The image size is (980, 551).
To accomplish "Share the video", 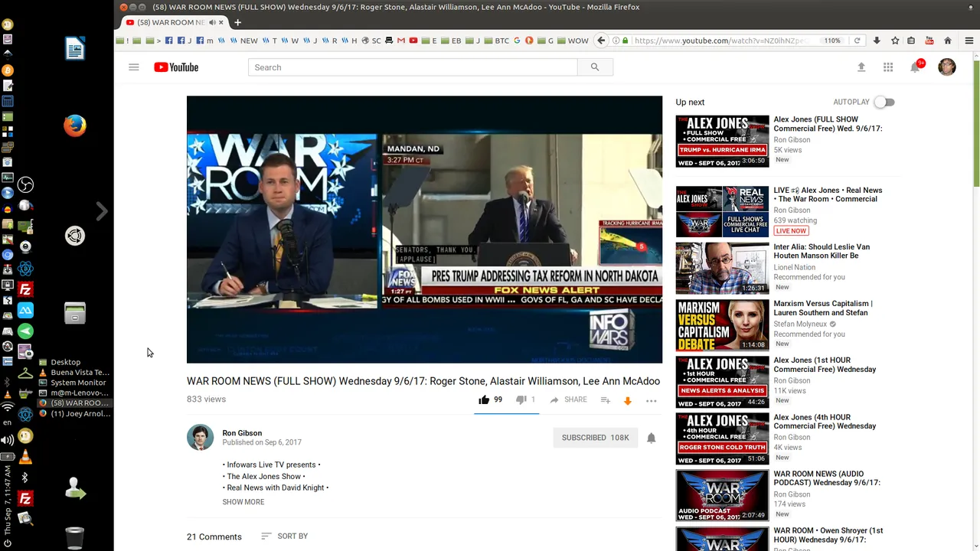I will pos(568,399).
